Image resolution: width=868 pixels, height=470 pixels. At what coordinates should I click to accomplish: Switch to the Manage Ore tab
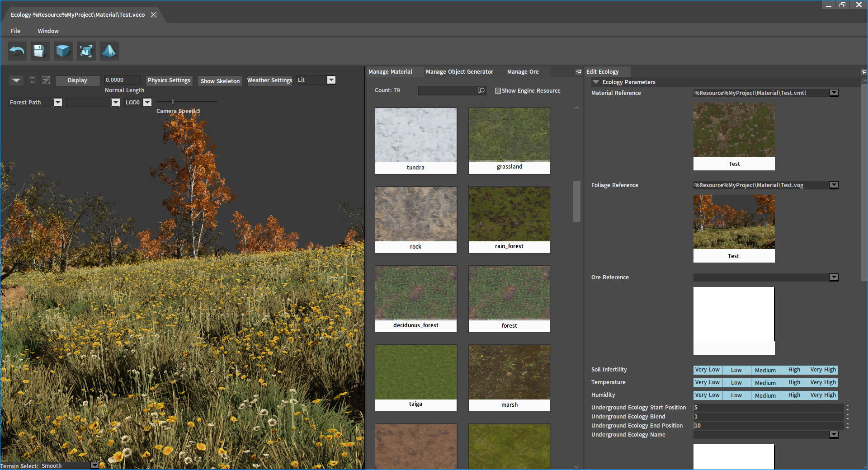click(523, 71)
